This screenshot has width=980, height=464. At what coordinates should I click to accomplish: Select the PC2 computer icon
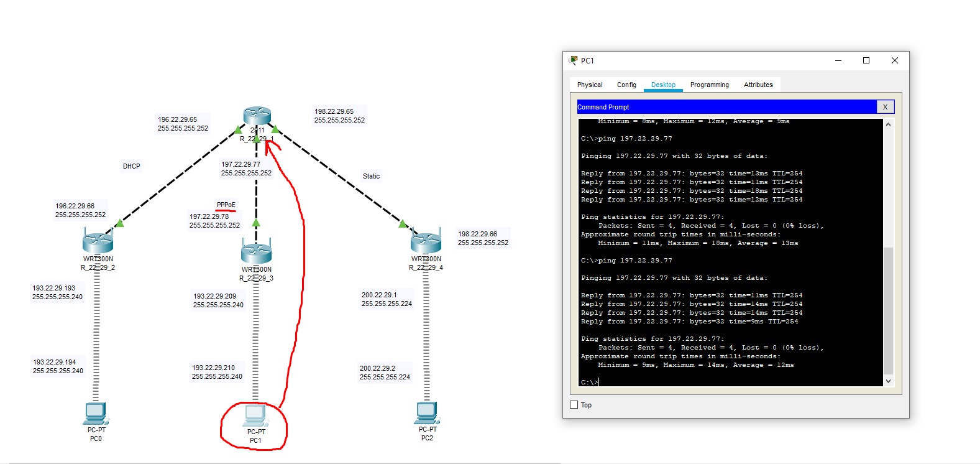427,413
